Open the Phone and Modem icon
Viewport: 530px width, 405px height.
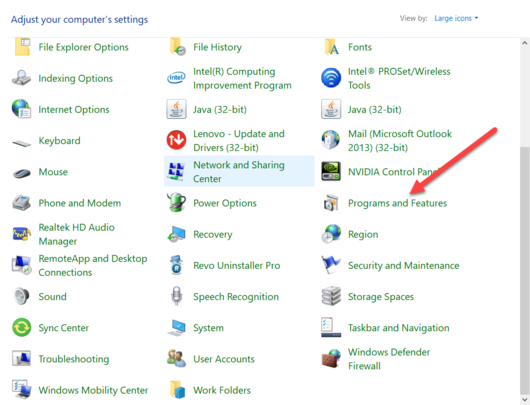[x=22, y=203]
